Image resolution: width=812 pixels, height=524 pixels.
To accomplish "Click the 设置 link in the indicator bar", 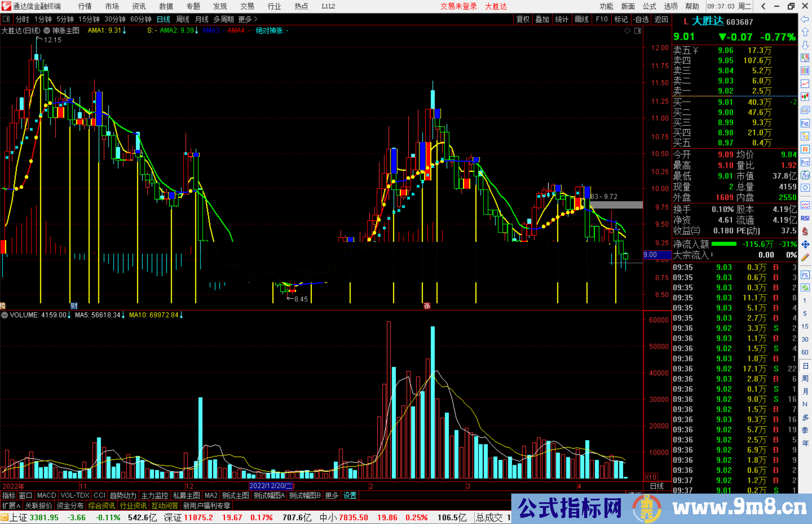I will tap(350, 495).
